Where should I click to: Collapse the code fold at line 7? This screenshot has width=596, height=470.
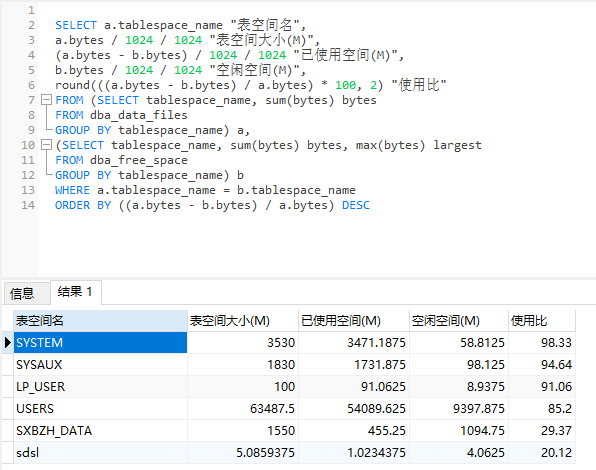click(46, 100)
